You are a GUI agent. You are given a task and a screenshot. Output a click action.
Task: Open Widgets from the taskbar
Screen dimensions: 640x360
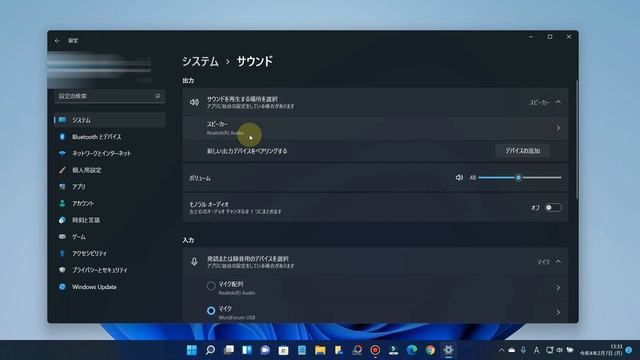click(247, 350)
